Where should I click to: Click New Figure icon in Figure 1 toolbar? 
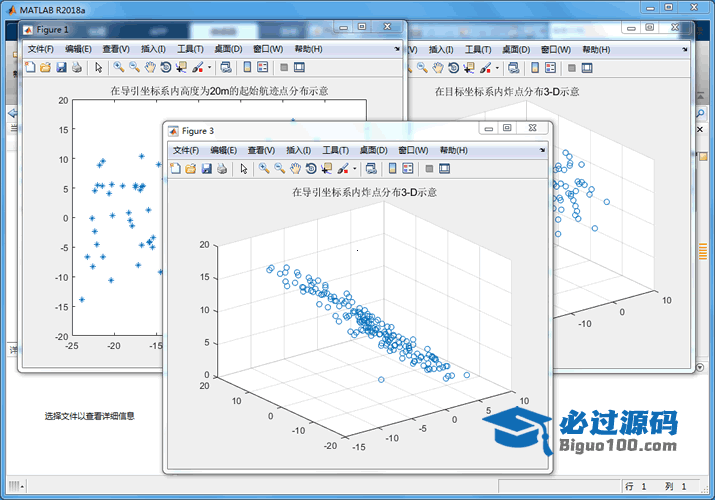click(x=30, y=67)
